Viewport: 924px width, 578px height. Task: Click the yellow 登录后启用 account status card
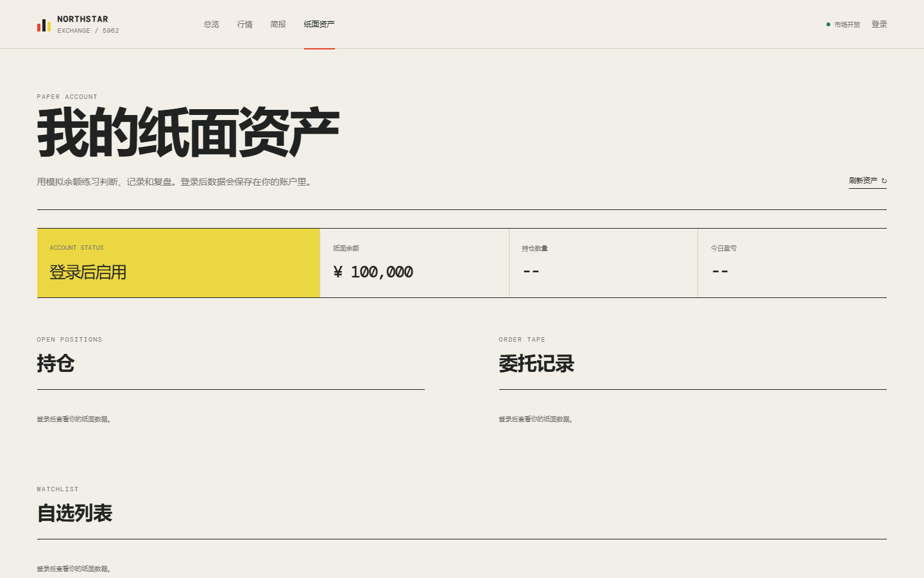[178, 263]
